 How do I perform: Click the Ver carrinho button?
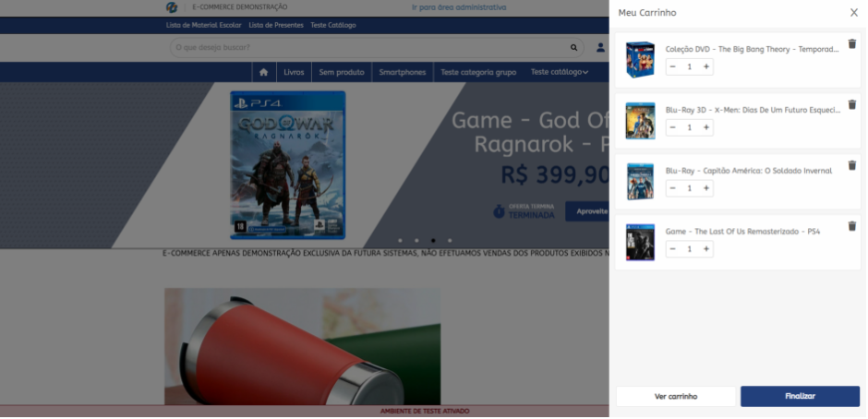click(x=676, y=396)
